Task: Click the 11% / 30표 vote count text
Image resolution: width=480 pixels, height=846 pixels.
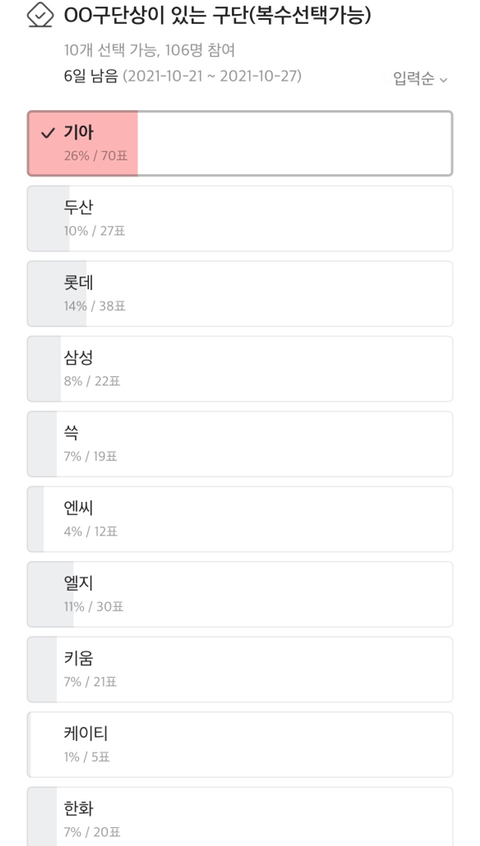Action: coord(94,607)
